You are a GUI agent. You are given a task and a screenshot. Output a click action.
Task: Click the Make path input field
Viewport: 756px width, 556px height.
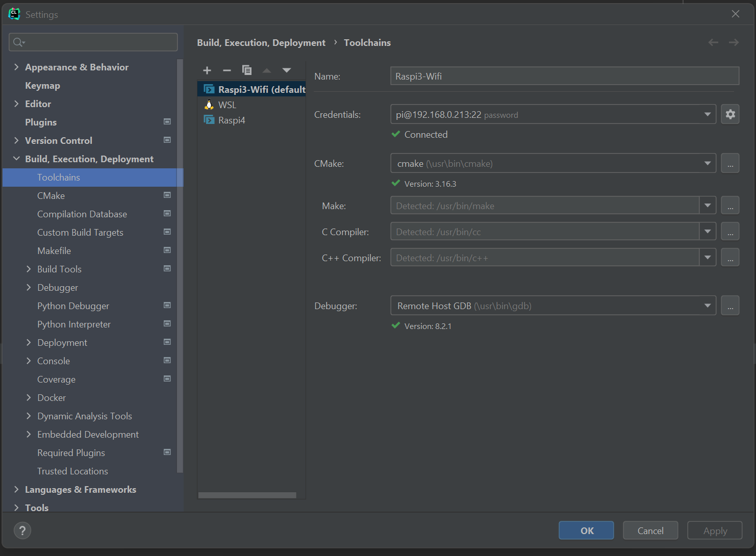[x=545, y=206]
